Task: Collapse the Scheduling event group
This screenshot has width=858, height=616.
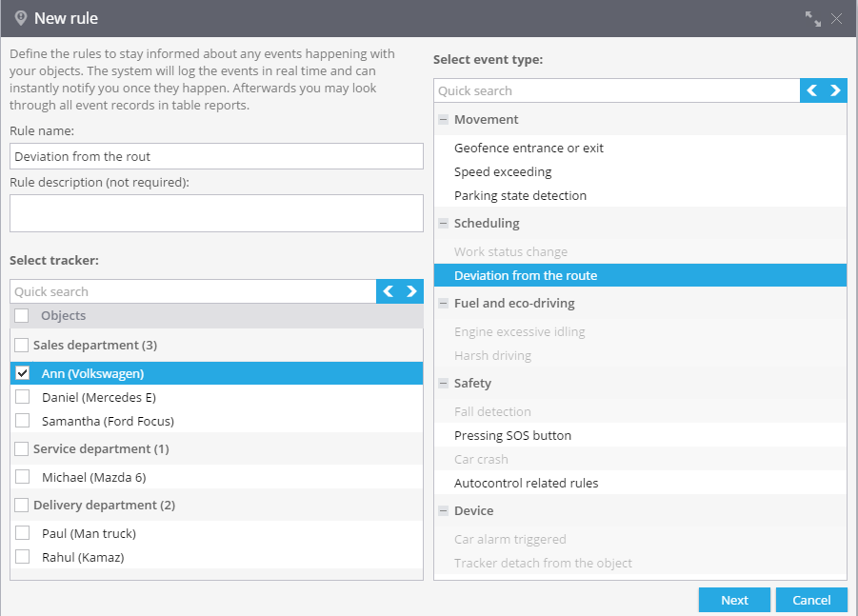Action: (443, 223)
